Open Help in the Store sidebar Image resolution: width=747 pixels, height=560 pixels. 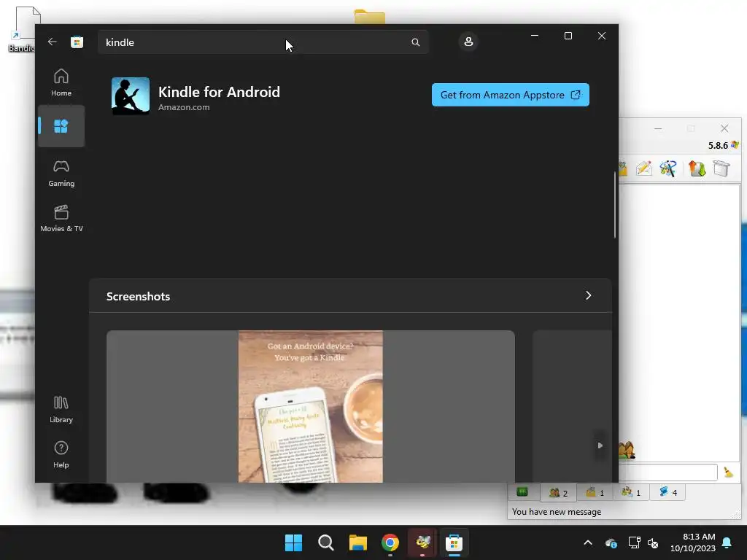[x=61, y=455]
